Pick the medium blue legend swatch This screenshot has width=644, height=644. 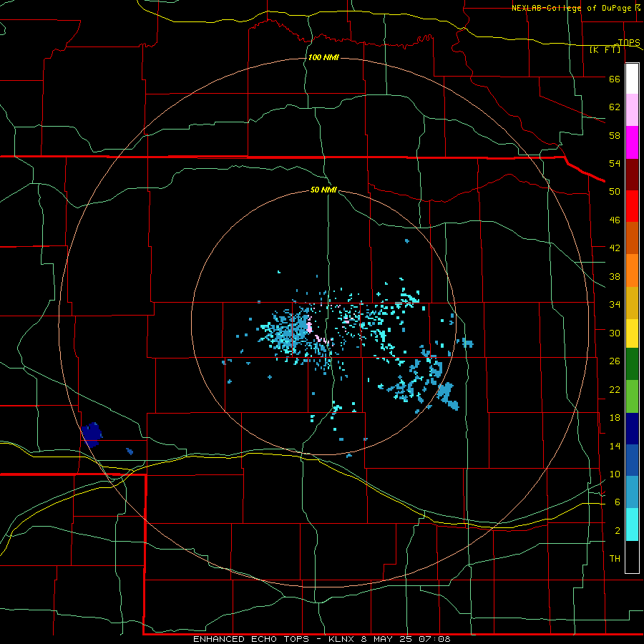tap(632, 460)
